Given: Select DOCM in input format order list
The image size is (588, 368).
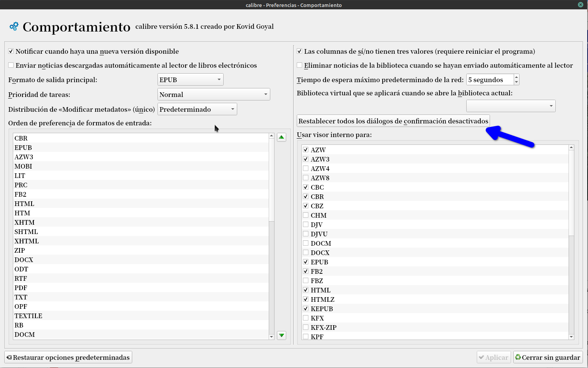Looking at the screenshot, I should pyautogui.click(x=141, y=335).
